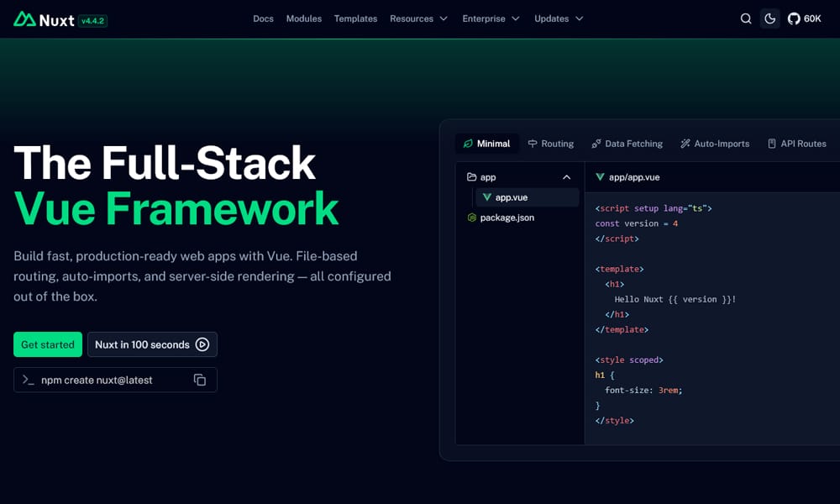Screen dimensions: 840x504
Task: Click the app folder row
Action: tap(519, 177)
